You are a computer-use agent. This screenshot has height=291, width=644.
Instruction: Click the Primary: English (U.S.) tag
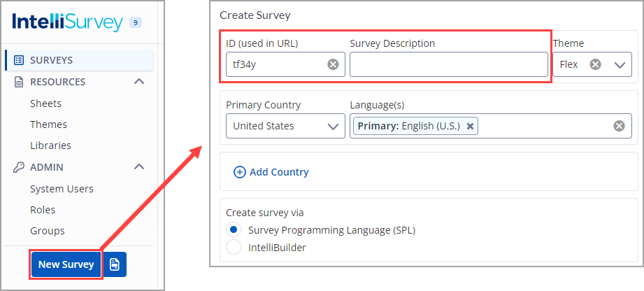pos(415,126)
